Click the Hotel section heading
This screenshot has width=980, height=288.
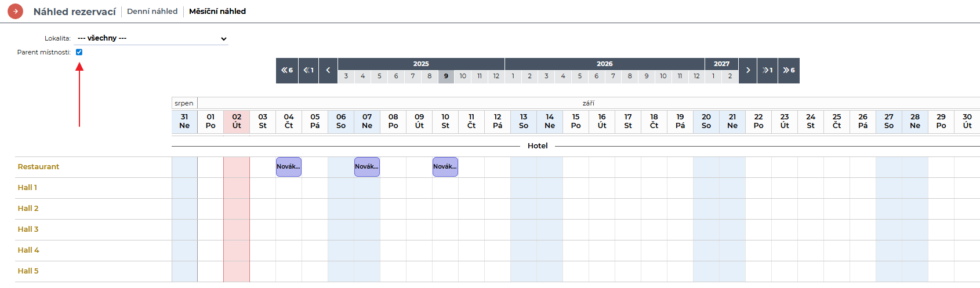point(538,146)
